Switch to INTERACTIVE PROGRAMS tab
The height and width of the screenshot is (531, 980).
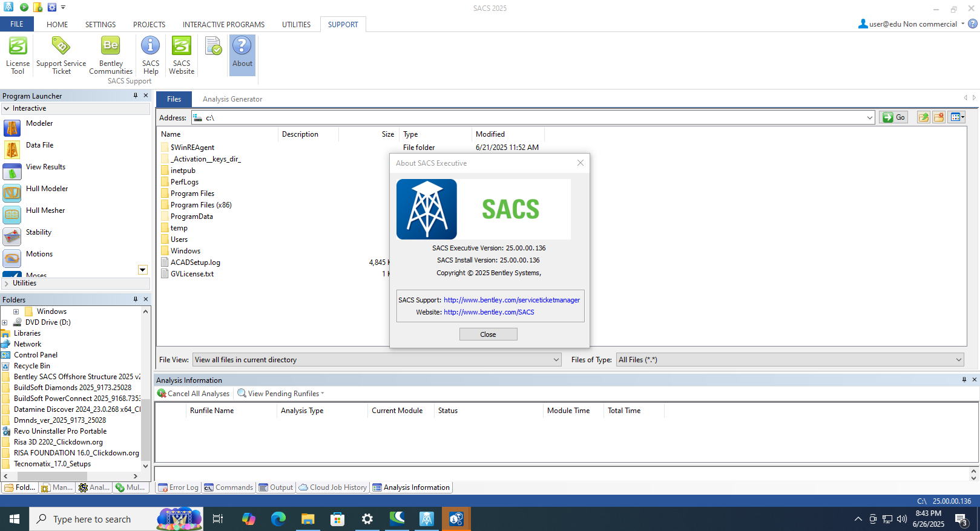click(223, 25)
